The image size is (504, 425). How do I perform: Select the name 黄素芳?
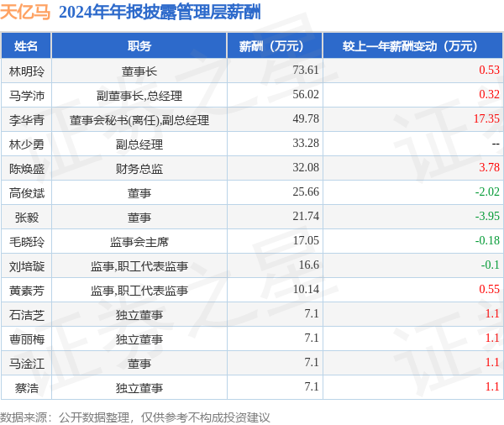click(27, 291)
